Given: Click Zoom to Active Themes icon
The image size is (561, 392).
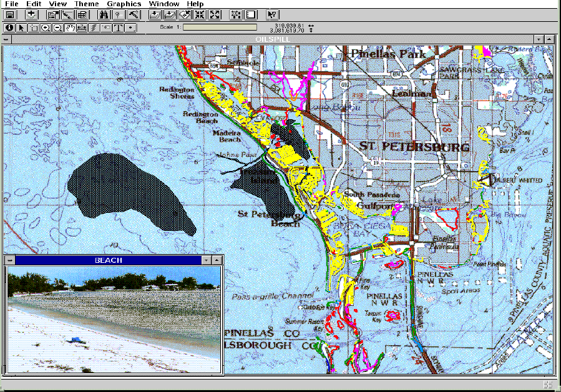Looking at the screenshot, I should [170, 15].
